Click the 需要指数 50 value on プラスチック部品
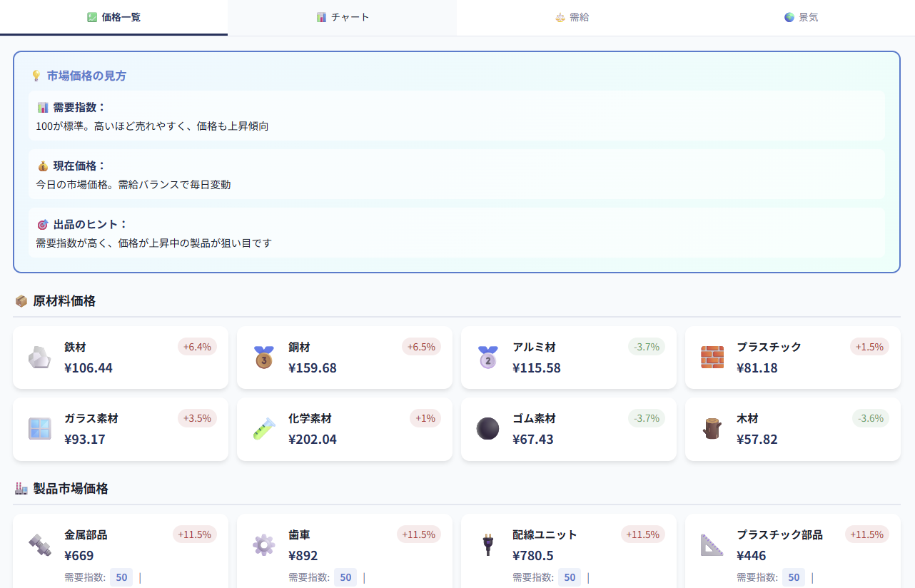This screenshot has width=915, height=588. 794,577
